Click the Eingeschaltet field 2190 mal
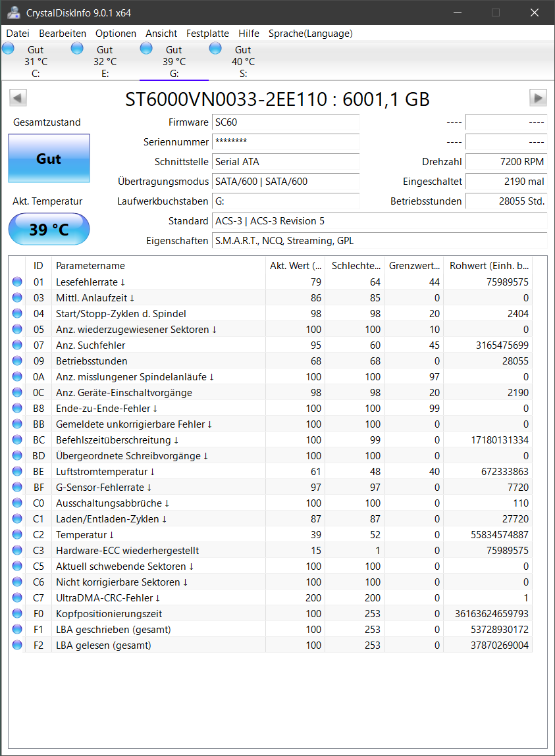 click(506, 182)
